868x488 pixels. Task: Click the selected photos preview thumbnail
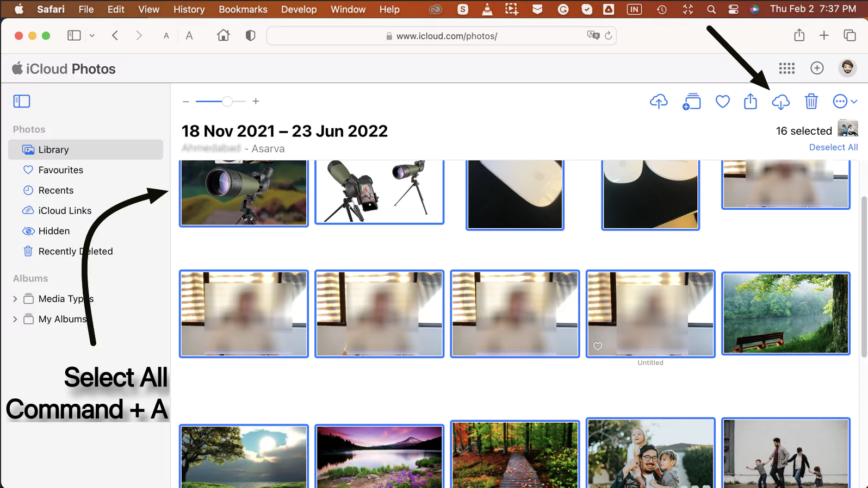pos(847,129)
